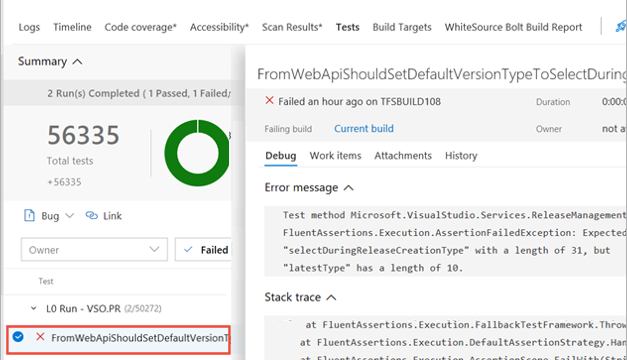Open the Bug dropdown arrow
This screenshot has height=360, width=627.
[70, 216]
